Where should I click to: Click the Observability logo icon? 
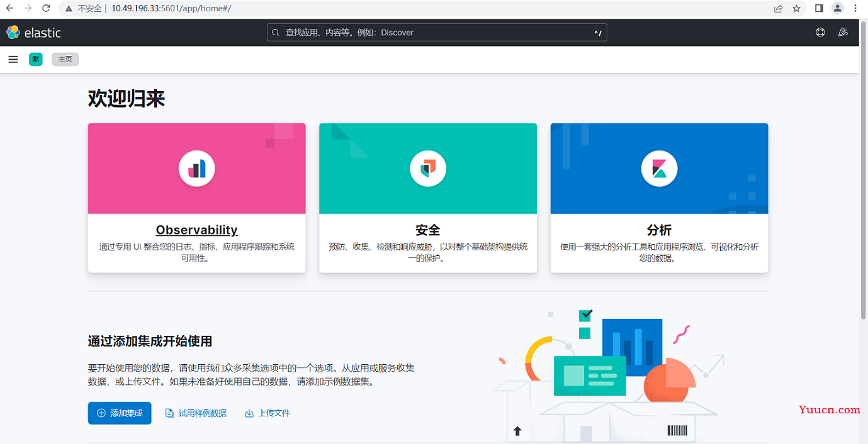click(x=197, y=169)
